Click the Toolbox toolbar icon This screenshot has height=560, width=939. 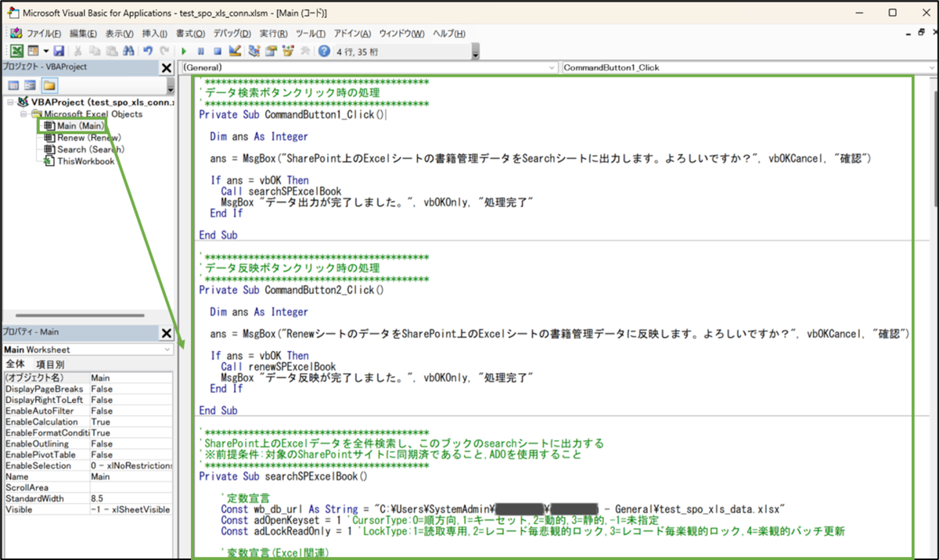pos(304,51)
